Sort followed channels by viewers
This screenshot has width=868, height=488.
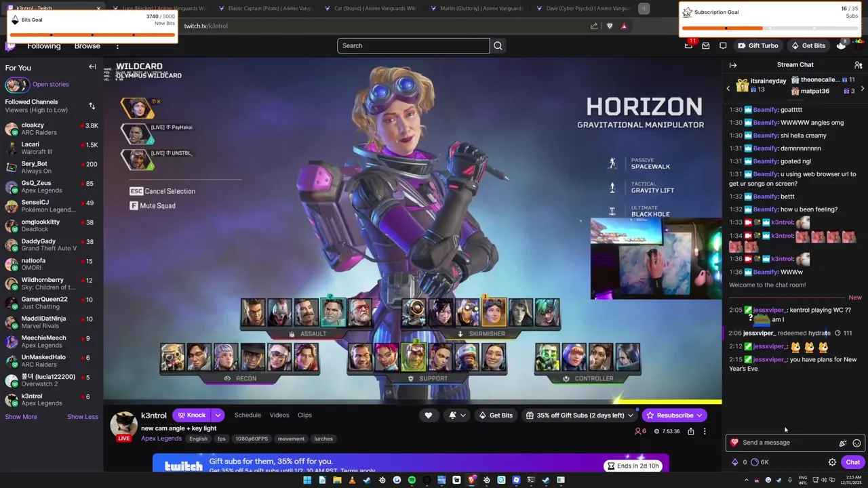92,106
